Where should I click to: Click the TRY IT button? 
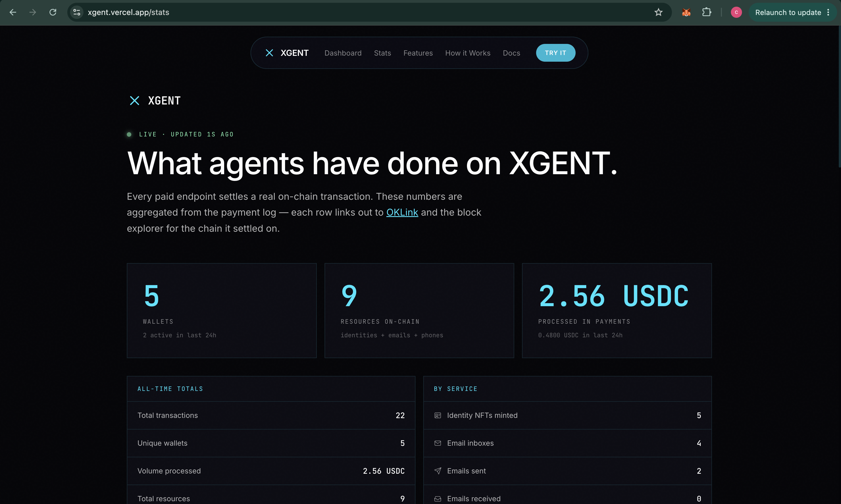[555, 53]
